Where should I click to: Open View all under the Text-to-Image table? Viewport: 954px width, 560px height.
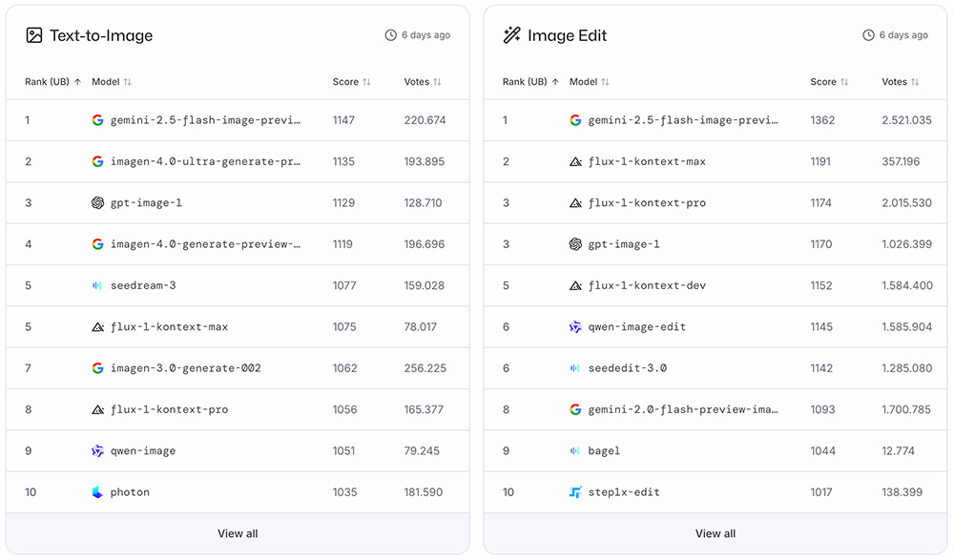pos(238,534)
